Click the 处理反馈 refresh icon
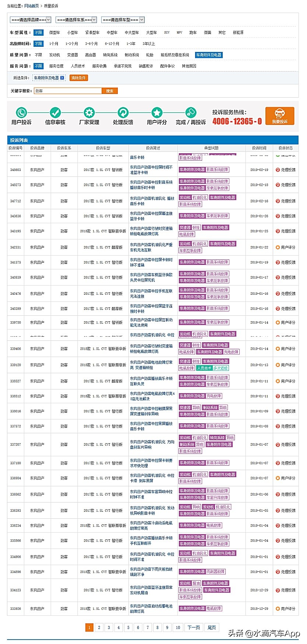The height and width of the screenshot is (644, 307). [123, 112]
